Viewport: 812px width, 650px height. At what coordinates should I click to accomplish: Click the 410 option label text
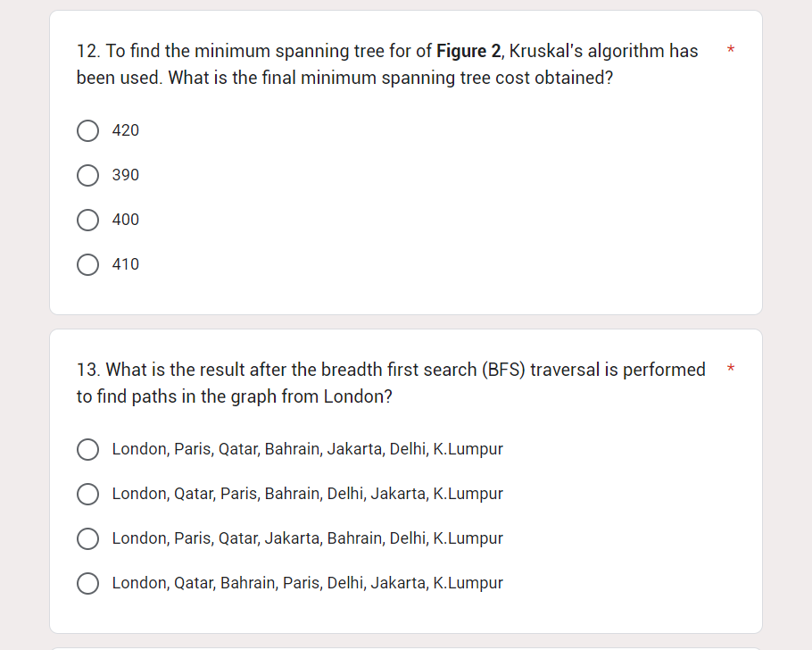126,264
